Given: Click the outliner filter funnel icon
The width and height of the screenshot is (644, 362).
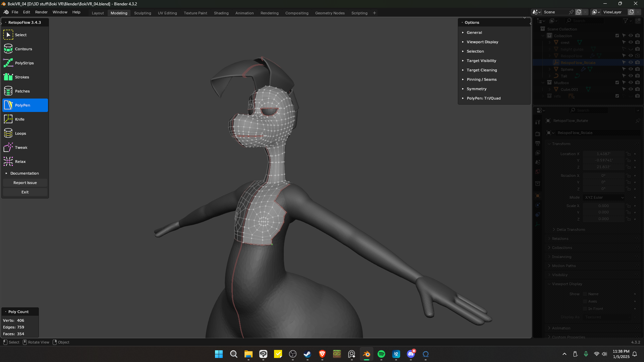Looking at the screenshot, I should point(626,21).
